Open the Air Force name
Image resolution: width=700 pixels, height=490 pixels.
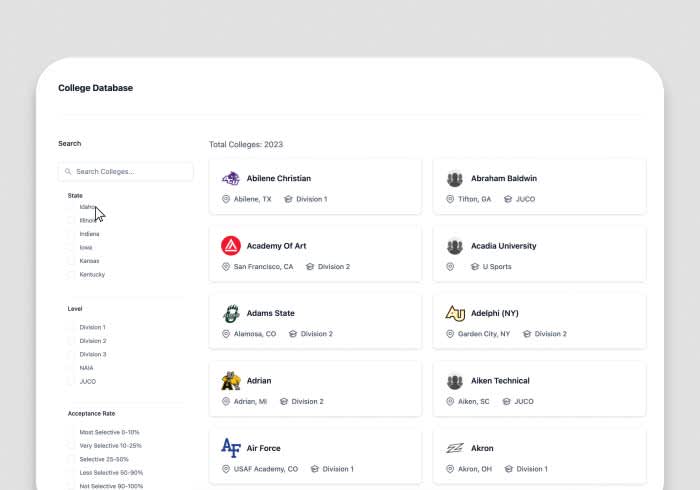pyautogui.click(x=263, y=448)
